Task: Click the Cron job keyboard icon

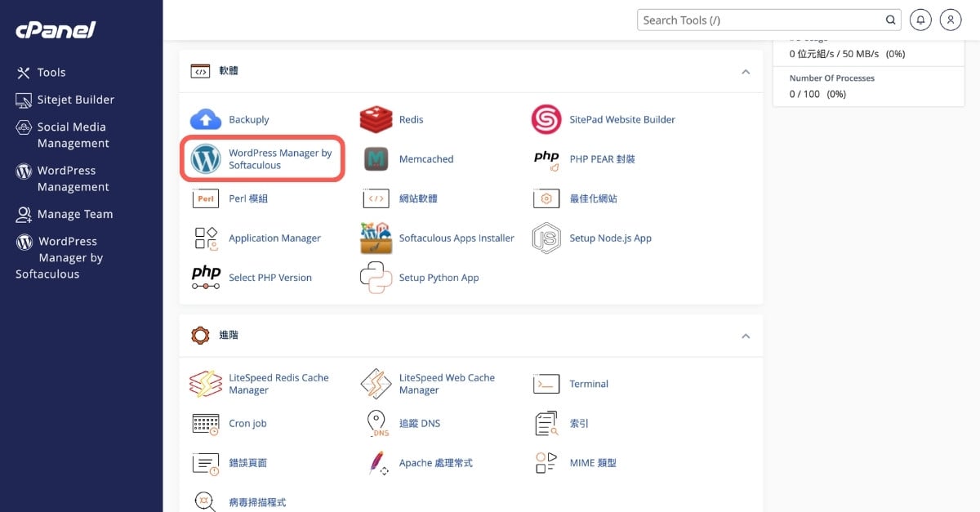Action: (x=206, y=423)
